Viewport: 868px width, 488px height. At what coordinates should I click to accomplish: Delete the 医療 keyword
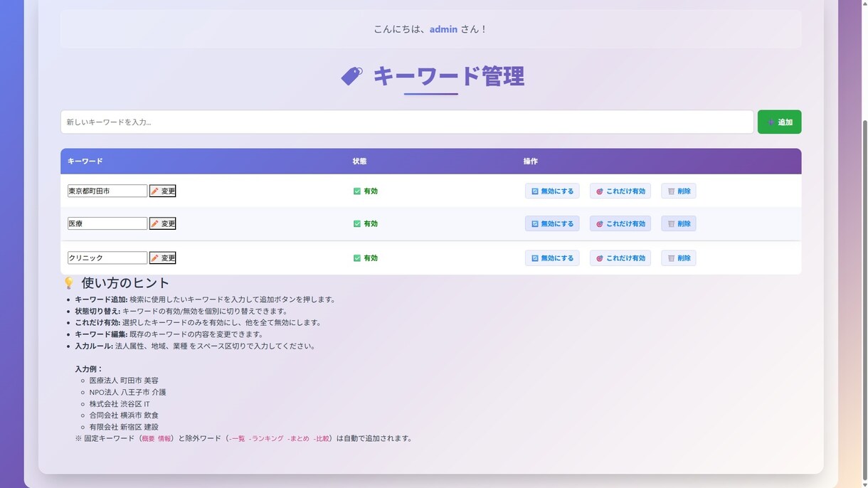pos(679,223)
